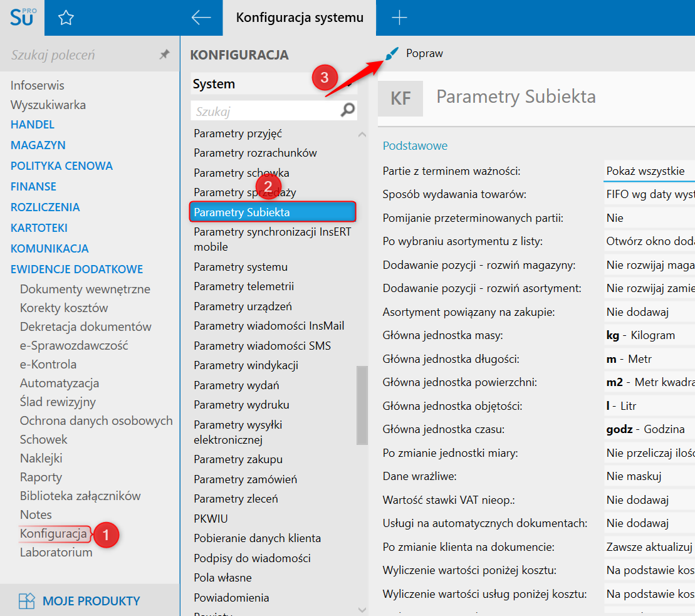Screen dimensions: 695x616
Task: Click the KF avatar tile
Action: click(x=400, y=98)
